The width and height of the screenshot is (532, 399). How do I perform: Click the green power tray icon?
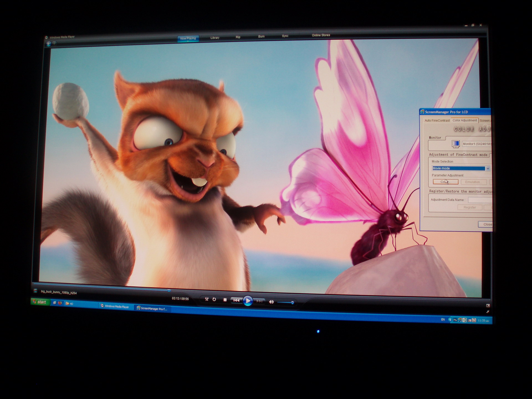464,320
